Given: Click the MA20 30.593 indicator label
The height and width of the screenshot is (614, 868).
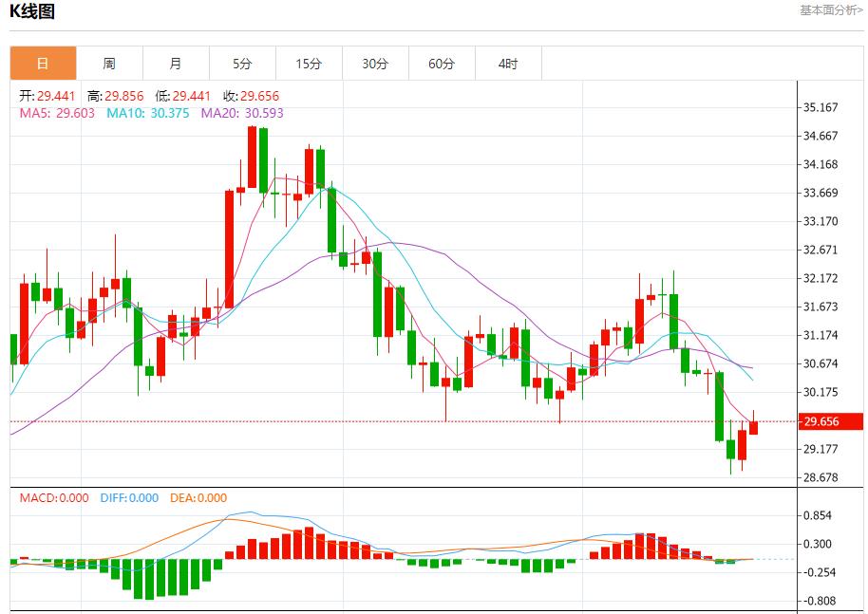Looking at the screenshot, I should (x=241, y=113).
